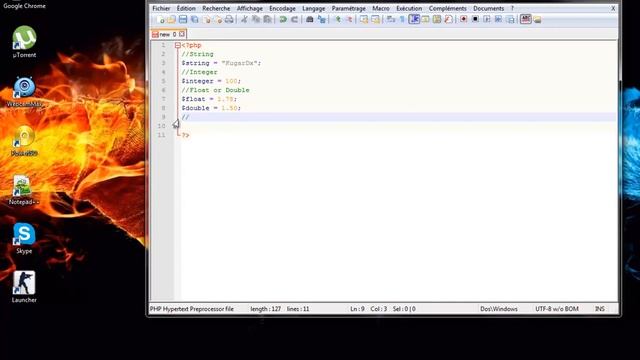Viewport: 640px width, 360px height.
Task: Click the closing "?>" tag on line 11
Action: tap(185, 135)
